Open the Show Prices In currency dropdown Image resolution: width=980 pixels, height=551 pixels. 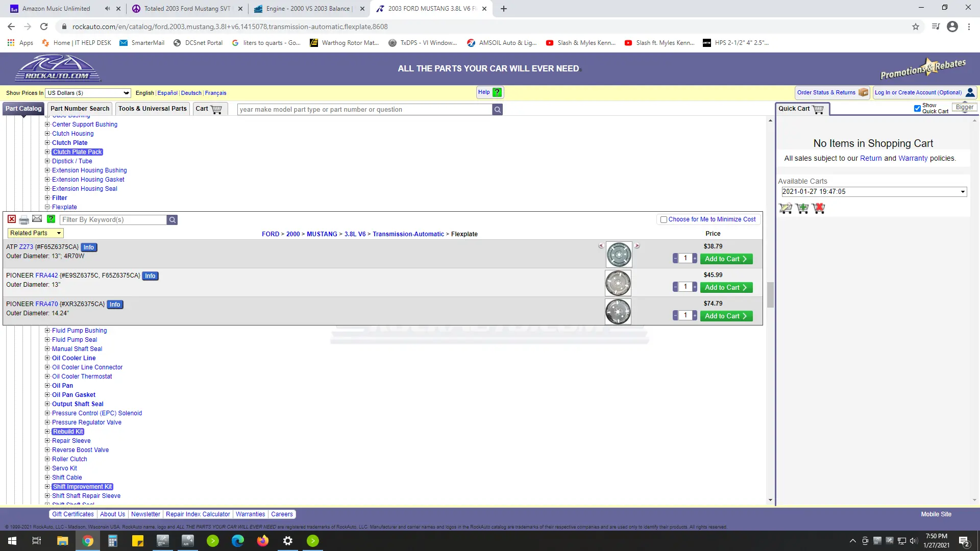(88, 93)
